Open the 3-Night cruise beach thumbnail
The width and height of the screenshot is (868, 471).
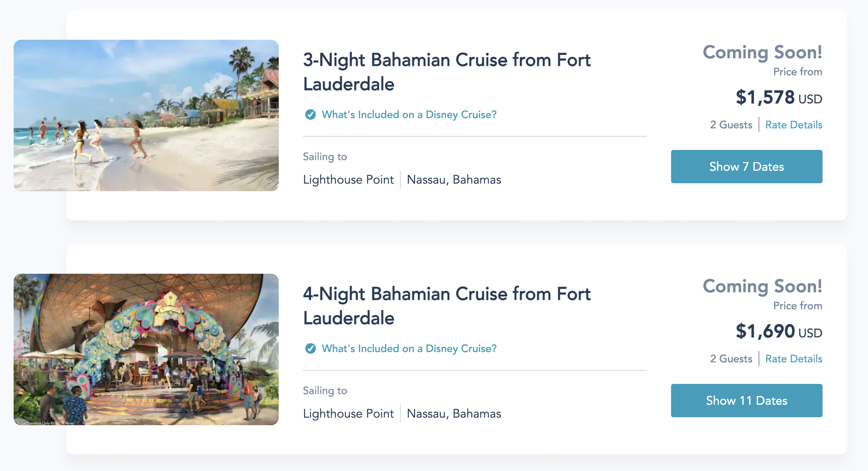146,115
